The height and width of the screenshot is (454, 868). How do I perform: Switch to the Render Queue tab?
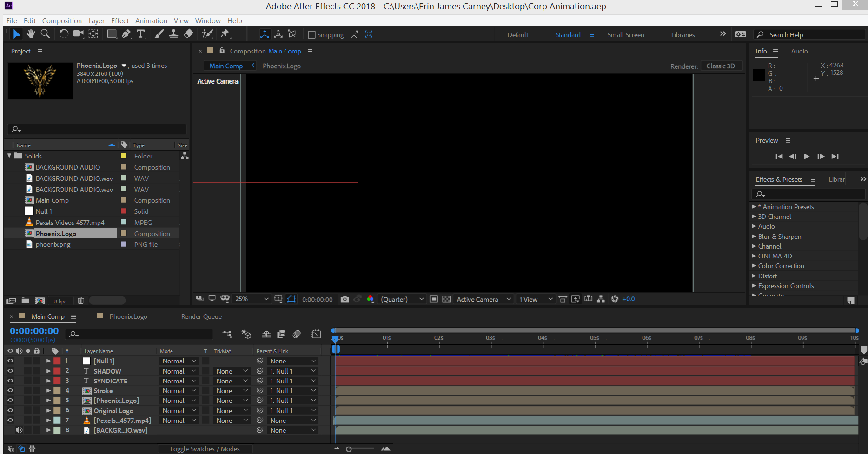coord(201,316)
